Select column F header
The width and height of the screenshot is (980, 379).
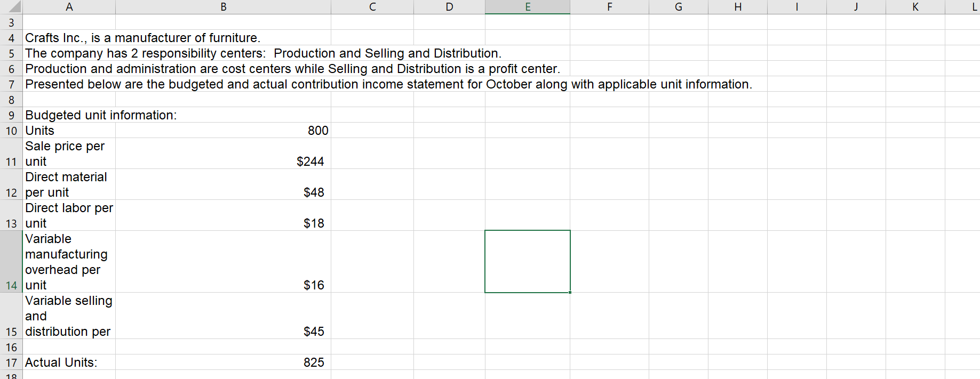pyautogui.click(x=609, y=7)
